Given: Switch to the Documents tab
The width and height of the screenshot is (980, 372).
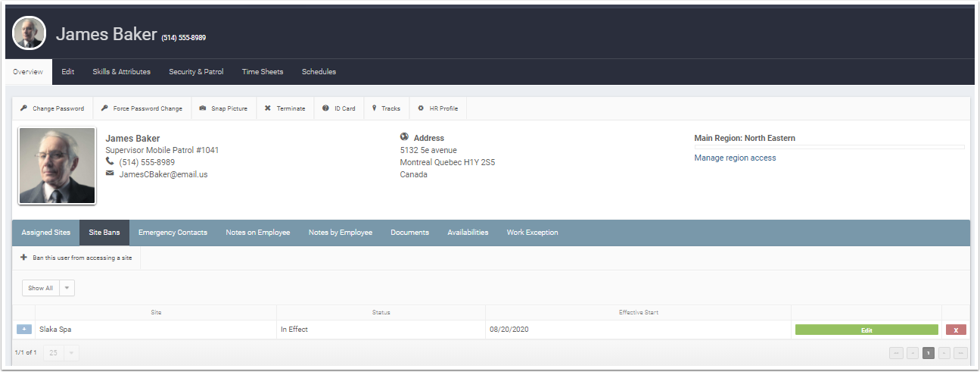Looking at the screenshot, I should tap(409, 233).
